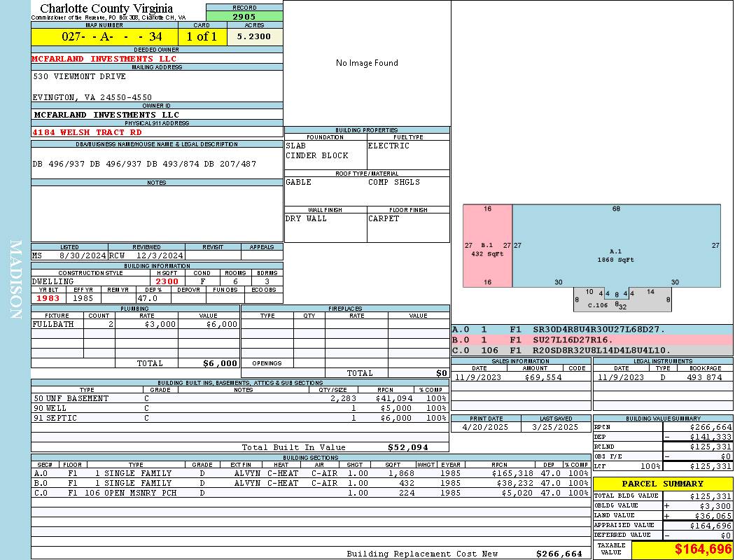
Task: Select the FULLBATH plumbing fixture row
Action: click(136, 324)
